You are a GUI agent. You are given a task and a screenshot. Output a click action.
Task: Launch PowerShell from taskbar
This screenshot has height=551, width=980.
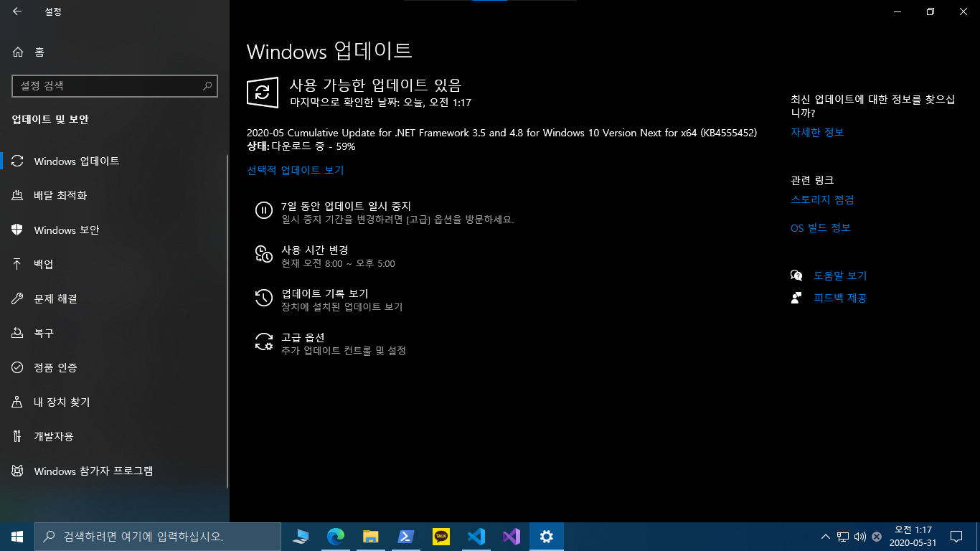[x=405, y=537]
